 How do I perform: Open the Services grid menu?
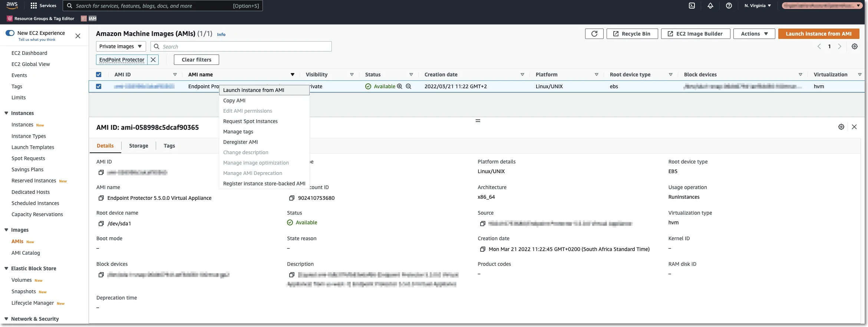point(43,6)
